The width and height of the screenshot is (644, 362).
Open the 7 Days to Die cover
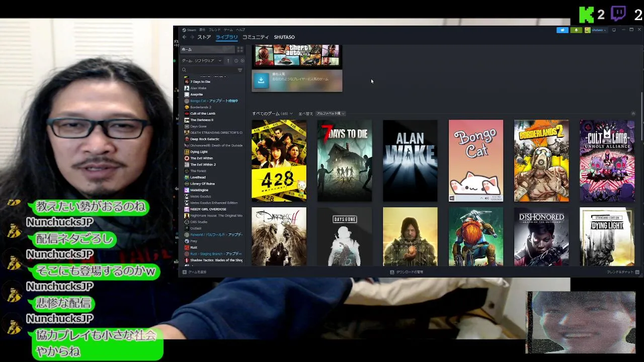click(x=345, y=160)
